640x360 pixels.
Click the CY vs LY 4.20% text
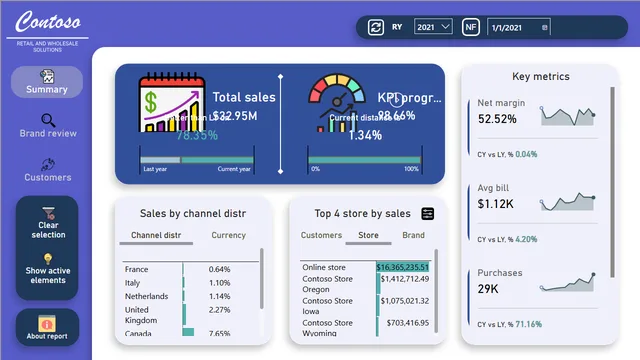pos(507,239)
